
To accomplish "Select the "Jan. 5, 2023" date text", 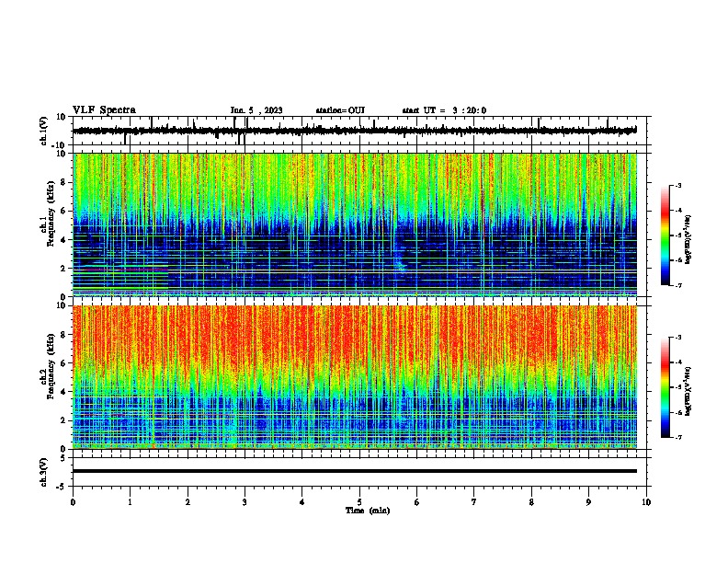I will (256, 110).
